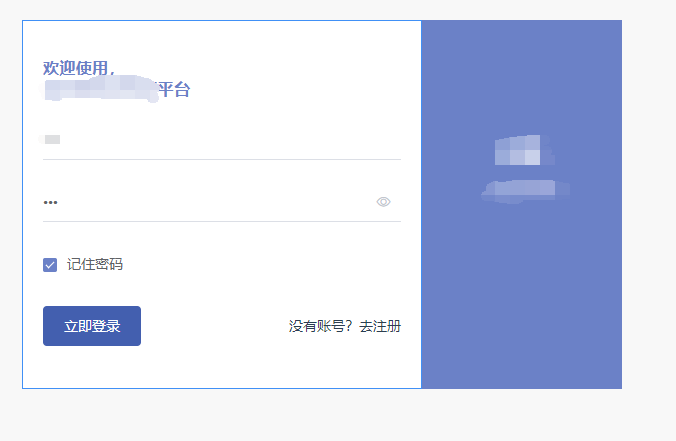The height and width of the screenshot is (441, 676).
Task: Click the 平台 title text
Action: [x=174, y=89]
